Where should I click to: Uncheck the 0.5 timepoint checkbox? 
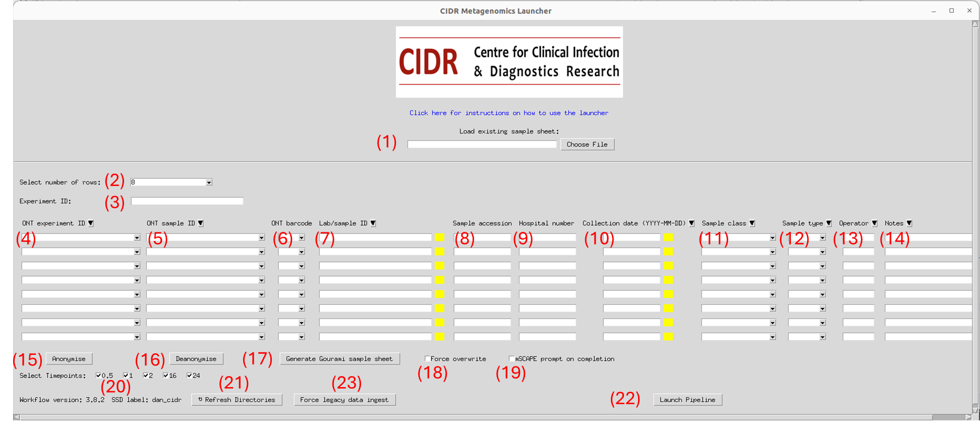tap(98, 376)
